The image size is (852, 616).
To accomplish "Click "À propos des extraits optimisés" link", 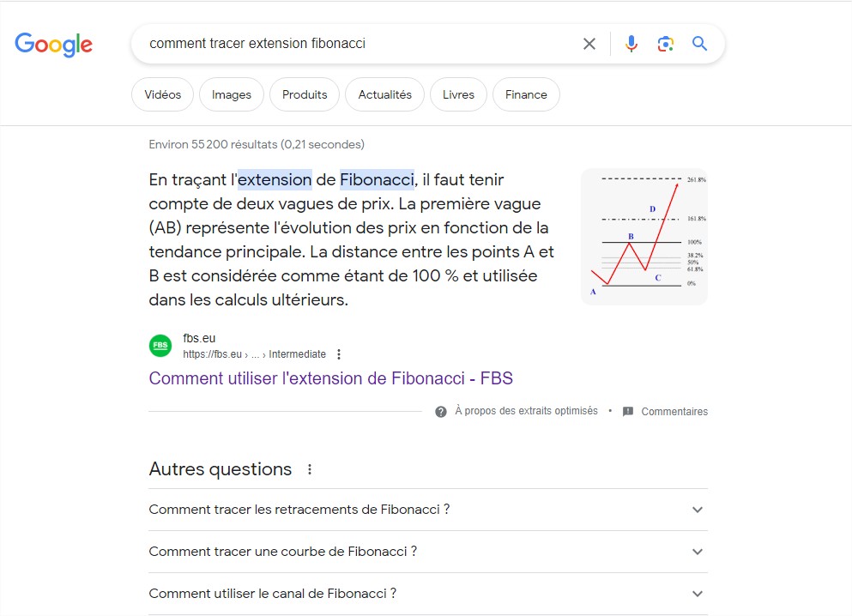I will click(x=526, y=411).
